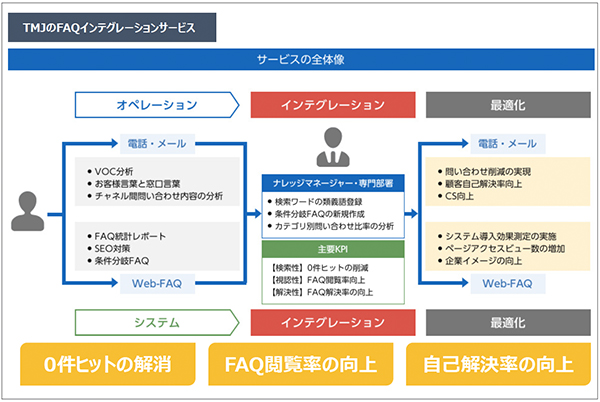Click the FAQ閲覧率の向上 yellow box
The height and width of the screenshot is (402, 600).
(301, 364)
